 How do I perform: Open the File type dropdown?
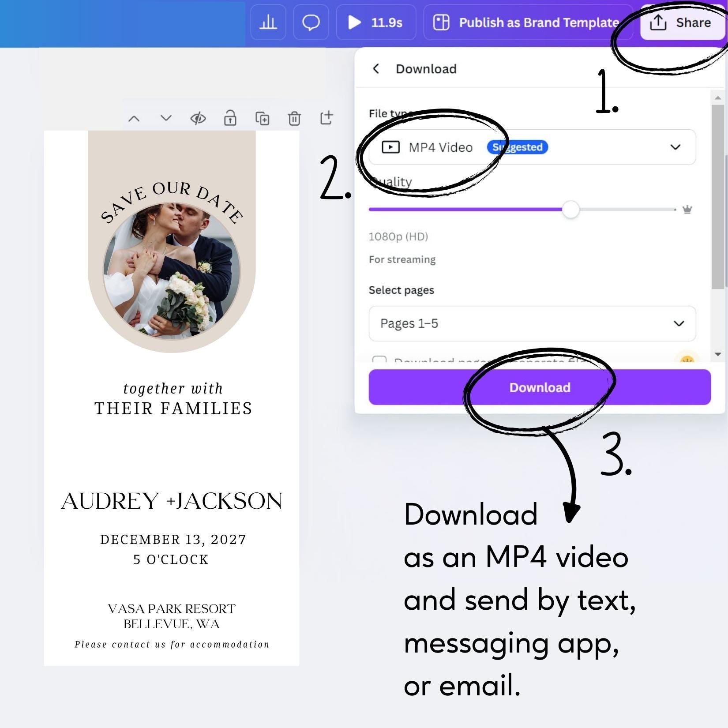coord(676,147)
